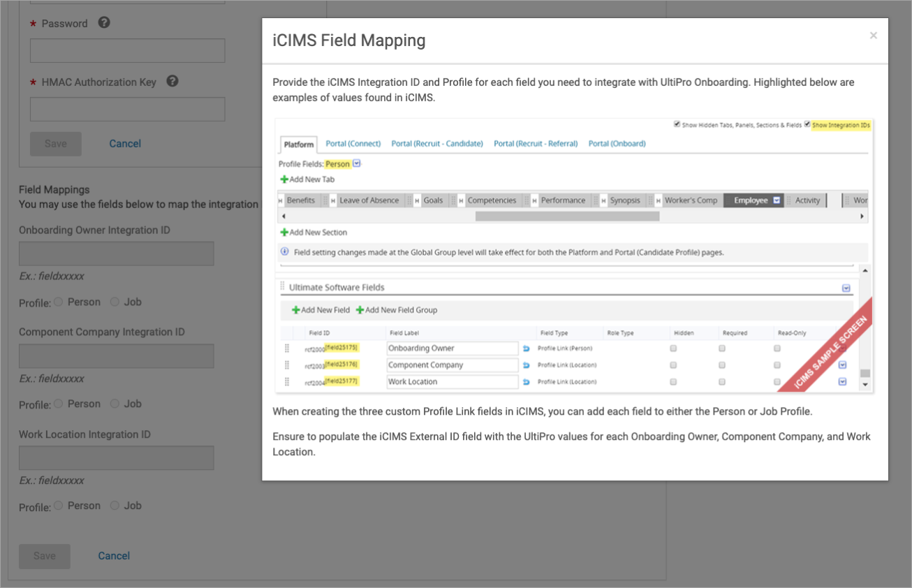Click the blue info icon beside Field setting changes
The image size is (912, 588).
[x=285, y=252]
